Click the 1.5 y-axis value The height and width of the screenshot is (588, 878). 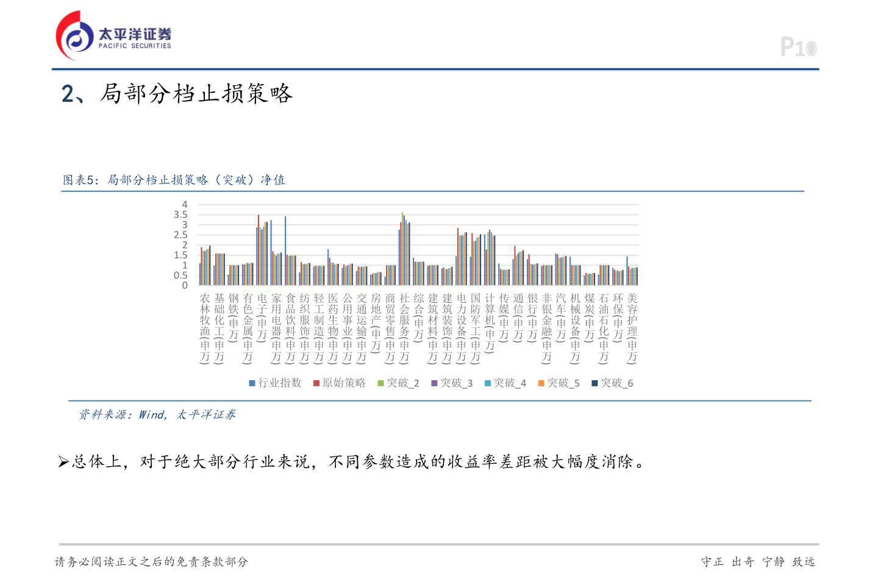click(180, 255)
